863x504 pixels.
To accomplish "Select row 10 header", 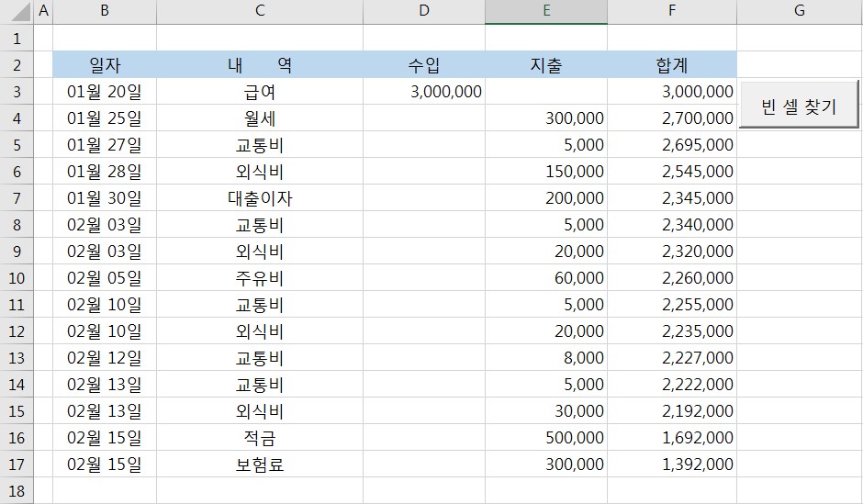I will click(17, 278).
